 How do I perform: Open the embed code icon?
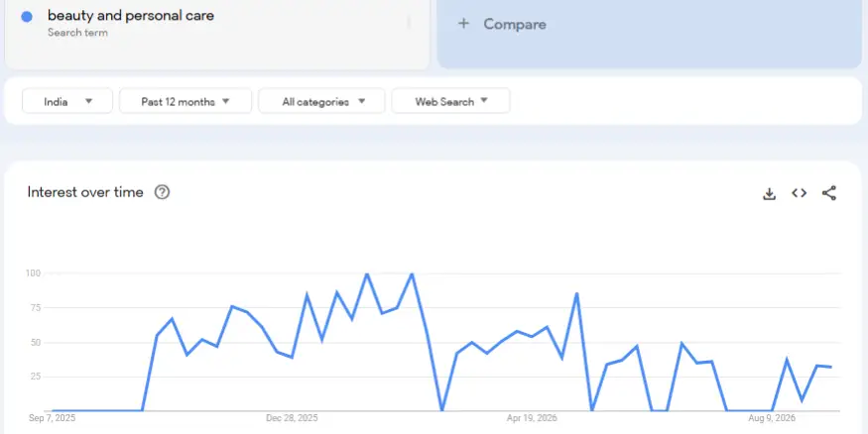pyautogui.click(x=799, y=193)
